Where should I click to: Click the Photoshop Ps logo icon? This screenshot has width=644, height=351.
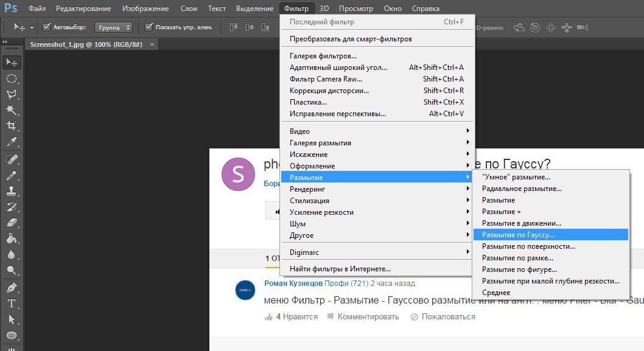pos(11,8)
